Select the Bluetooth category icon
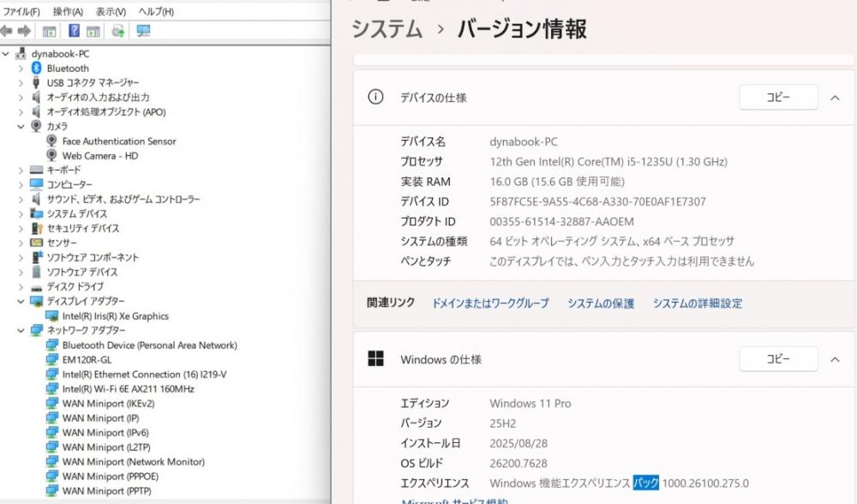The width and height of the screenshot is (857, 504). [x=36, y=68]
